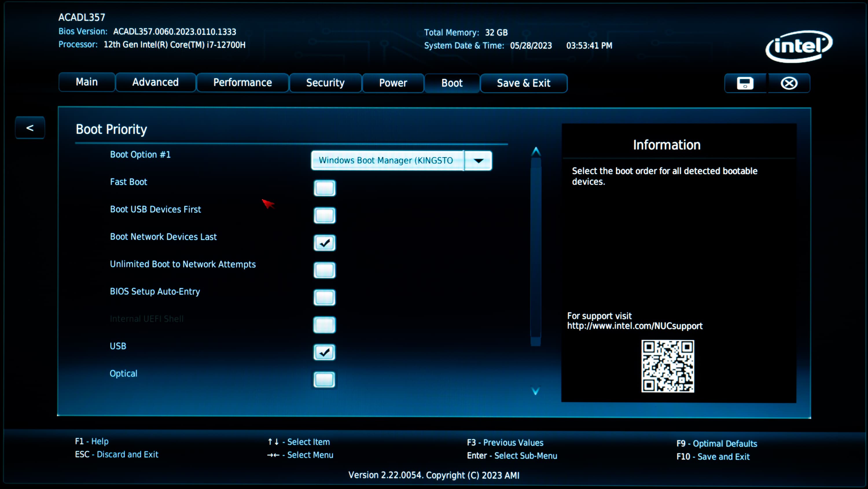Click the support QR code

667,366
